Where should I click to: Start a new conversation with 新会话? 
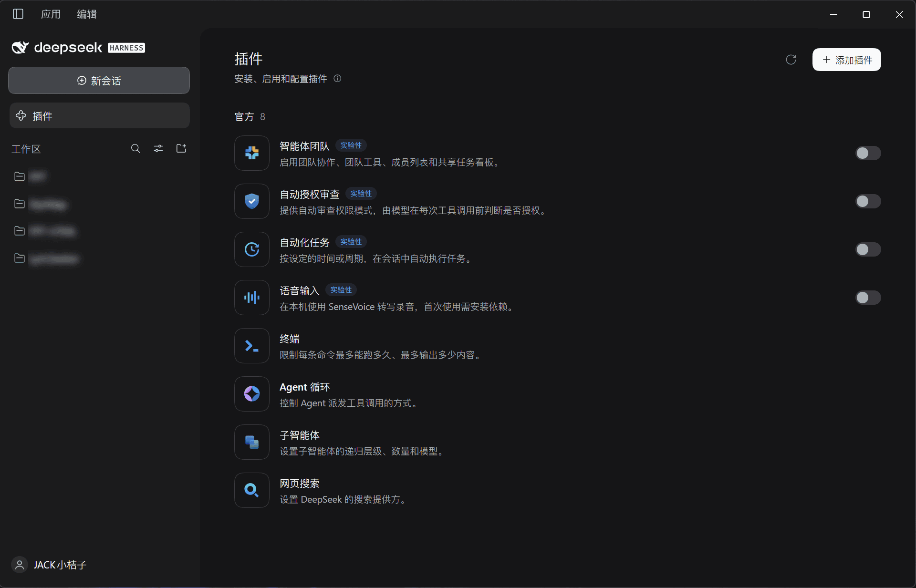click(x=99, y=81)
